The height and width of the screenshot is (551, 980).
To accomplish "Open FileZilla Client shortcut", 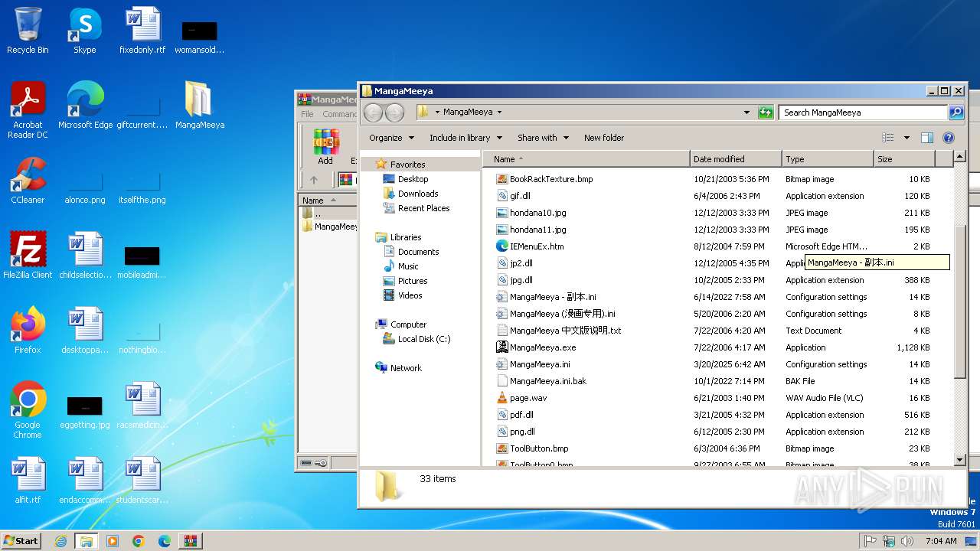I will click(28, 256).
